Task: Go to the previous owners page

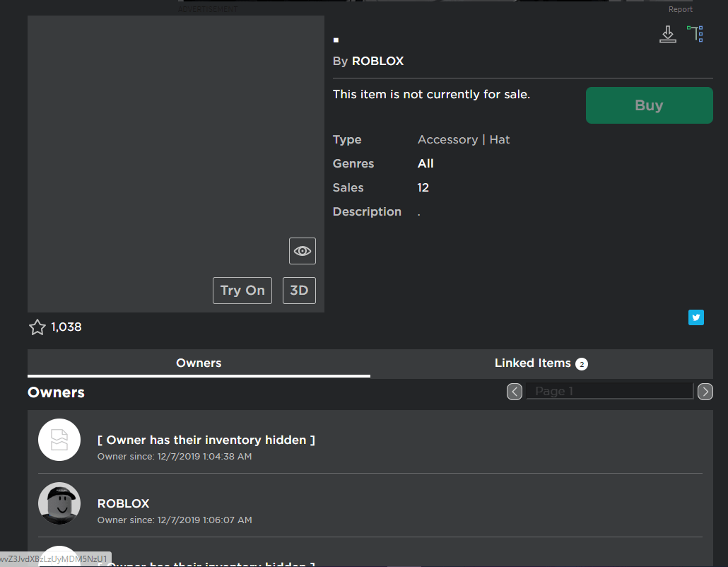Action: [x=515, y=392]
